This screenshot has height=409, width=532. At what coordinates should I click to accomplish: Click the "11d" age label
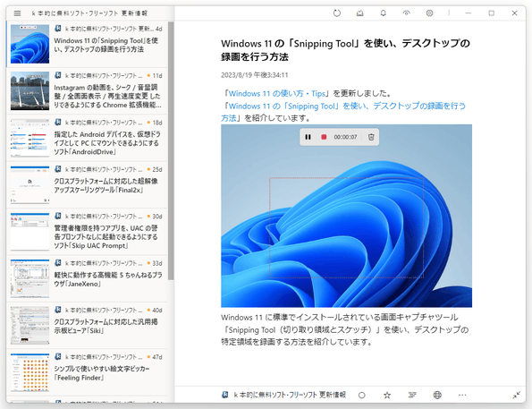(157, 75)
